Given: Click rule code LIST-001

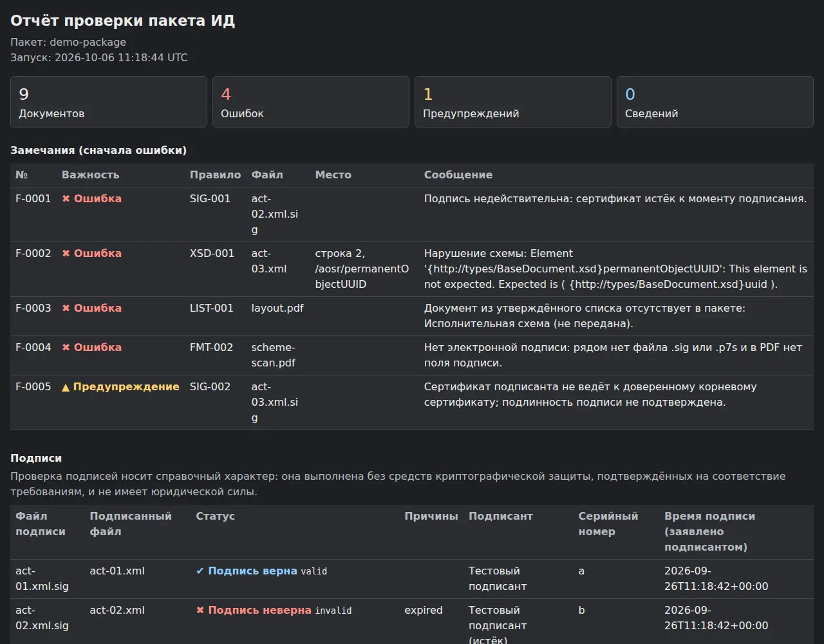Looking at the screenshot, I should (212, 308).
